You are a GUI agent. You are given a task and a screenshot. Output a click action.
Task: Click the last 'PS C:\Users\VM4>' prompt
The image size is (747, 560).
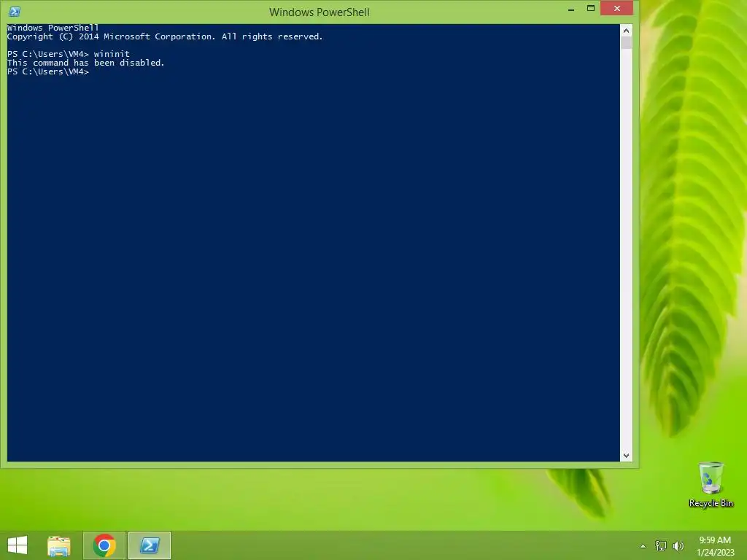coord(48,71)
